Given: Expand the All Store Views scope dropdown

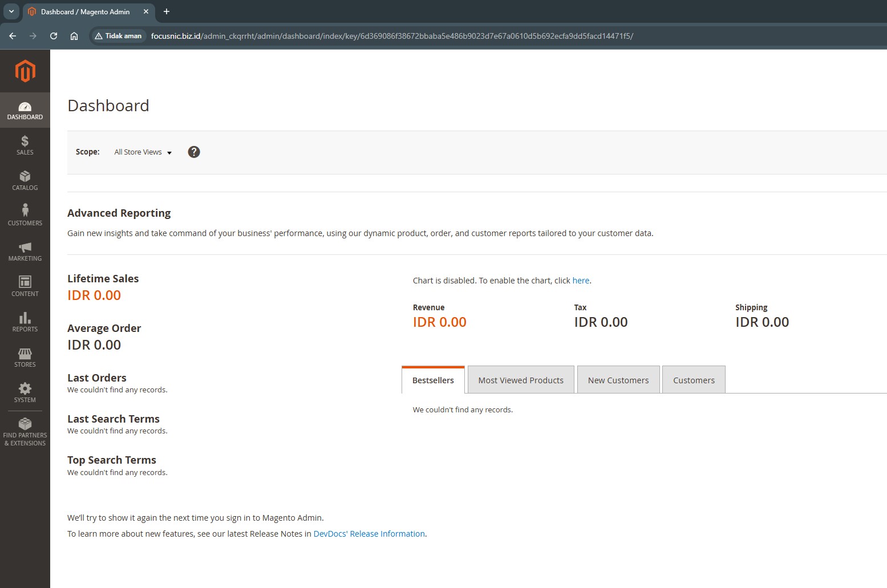Looking at the screenshot, I should pyautogui.click(x=143, y=152).
